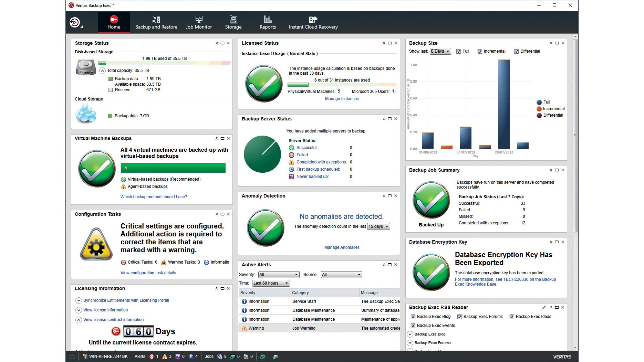
Task: Toggle the Backup Exec Blog checkbox
Action: tap(413, 317)
